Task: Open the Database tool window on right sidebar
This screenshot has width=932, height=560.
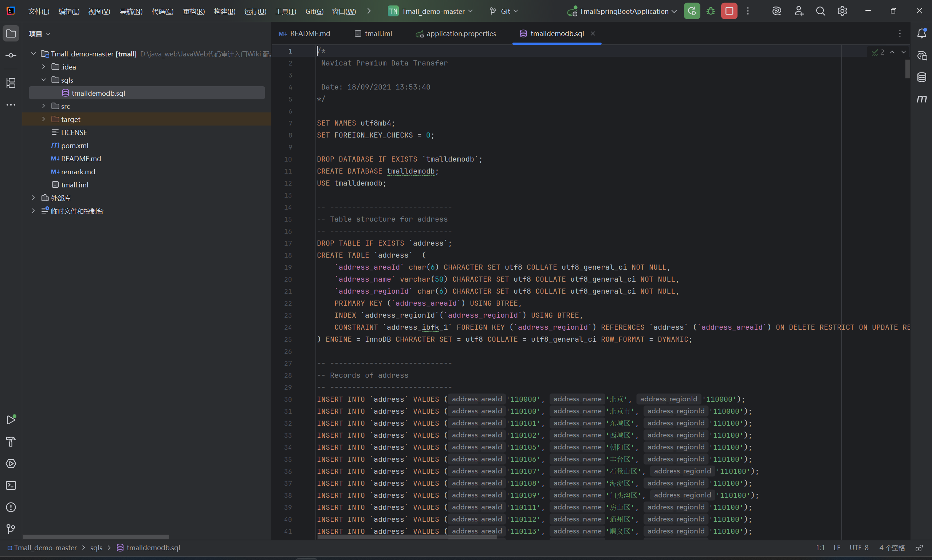Action: (921, 78)
